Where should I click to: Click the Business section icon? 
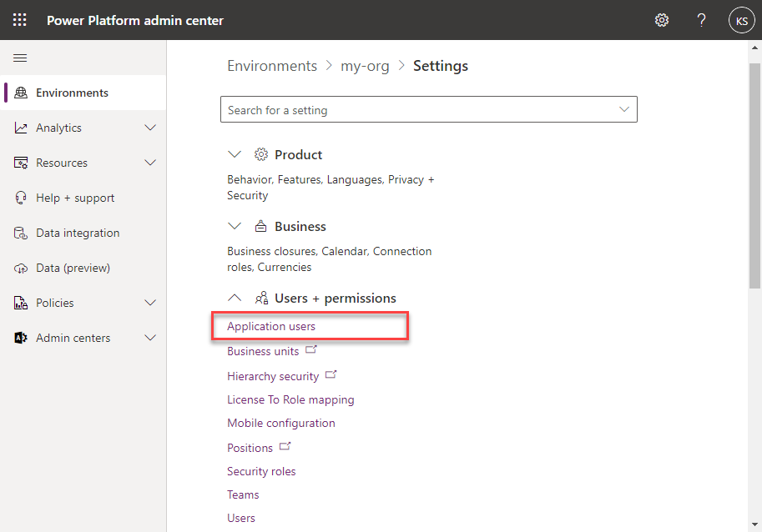coord(261,226)
